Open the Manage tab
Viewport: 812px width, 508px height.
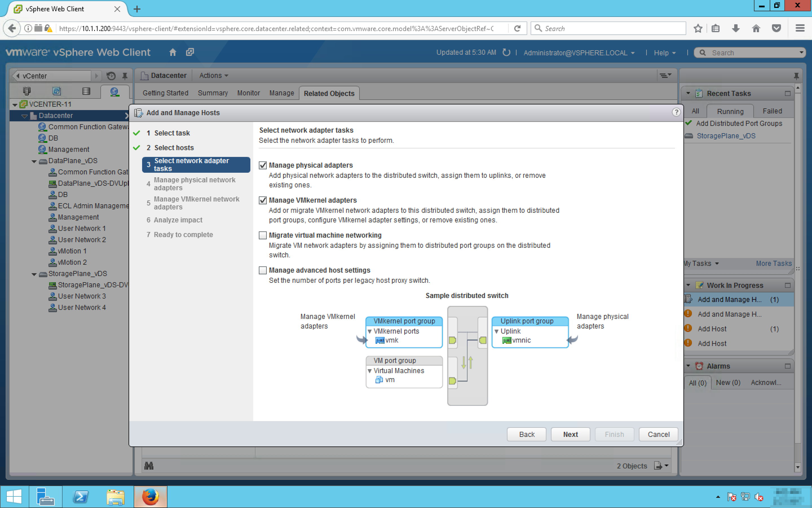(x=281, y=93)
